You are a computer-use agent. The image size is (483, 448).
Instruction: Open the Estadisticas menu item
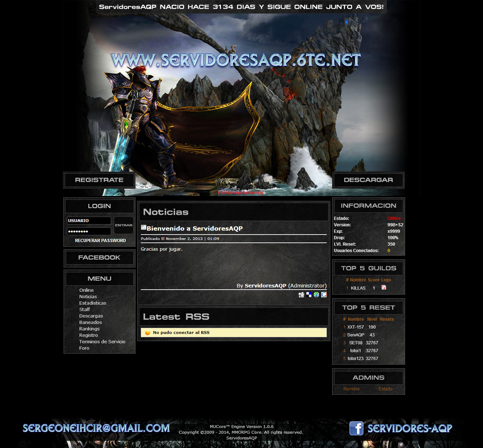(93, 303)
